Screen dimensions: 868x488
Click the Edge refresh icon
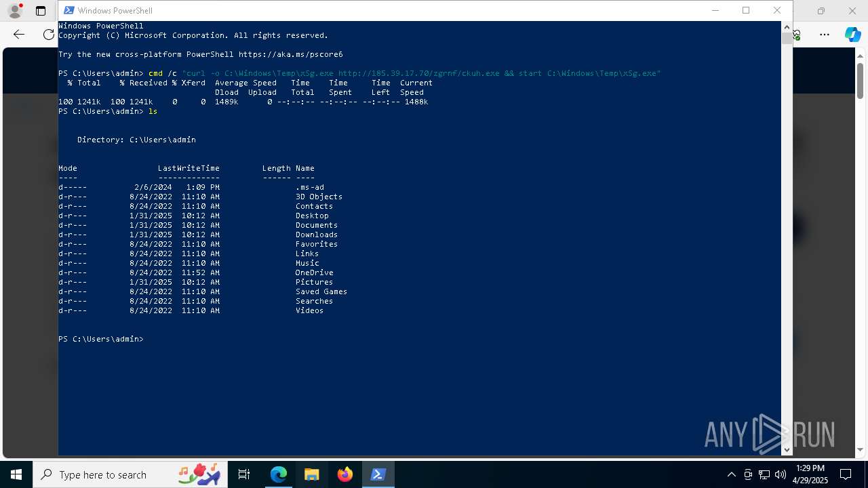48,35
